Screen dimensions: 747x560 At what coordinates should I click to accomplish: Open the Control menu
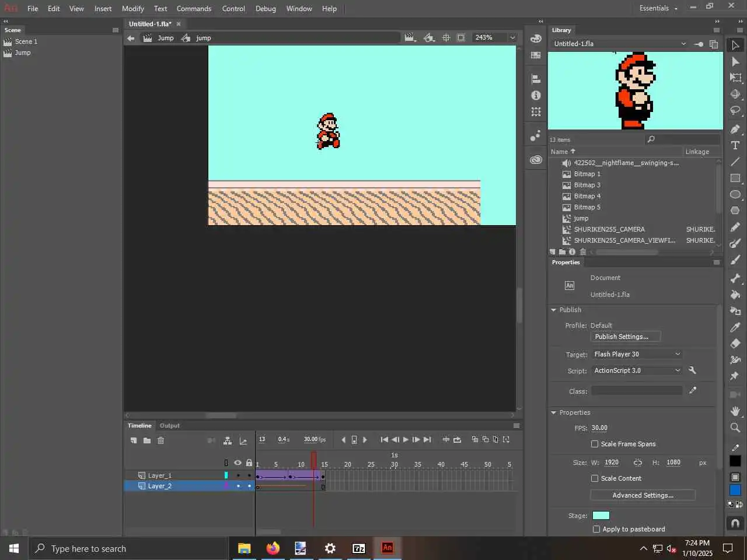(x=233, y=9)
